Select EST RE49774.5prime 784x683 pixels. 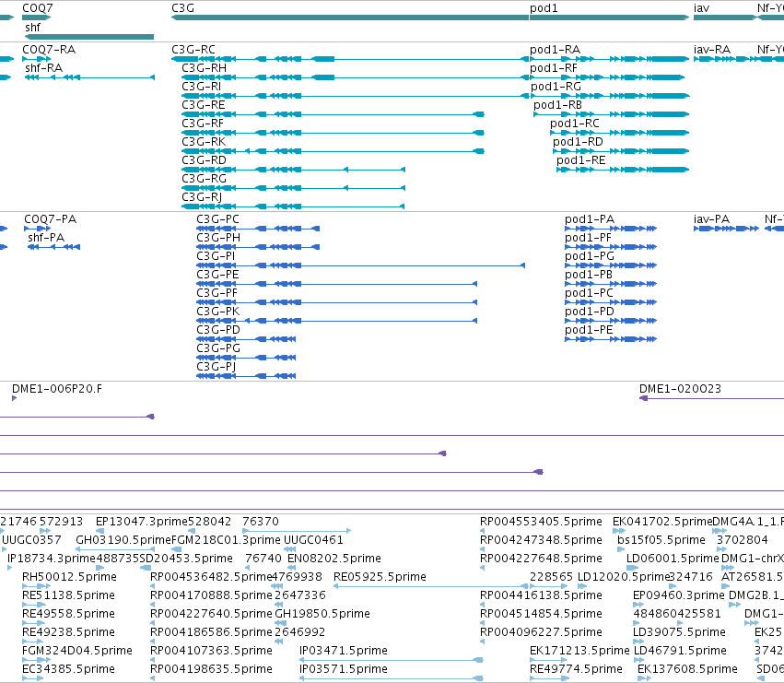point(576,669)
